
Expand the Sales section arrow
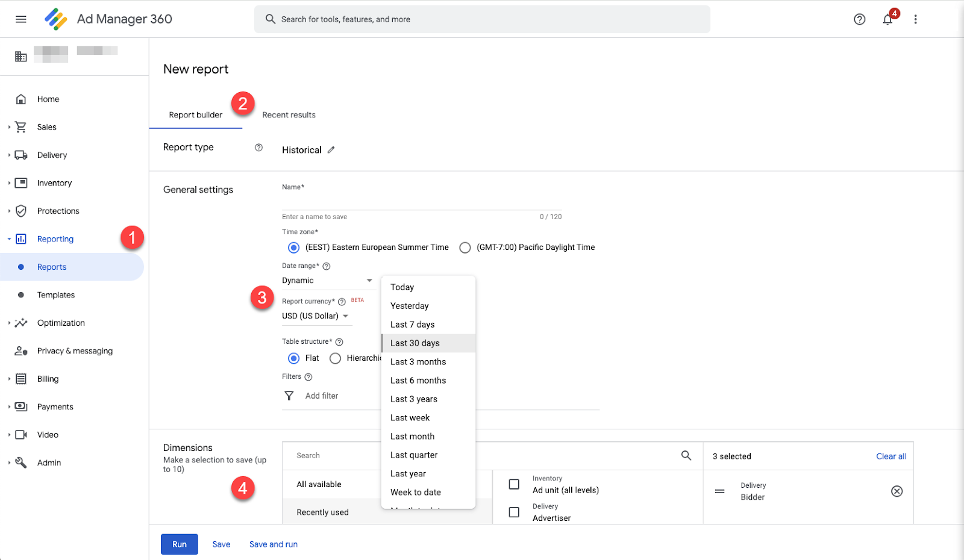(9, 127)
